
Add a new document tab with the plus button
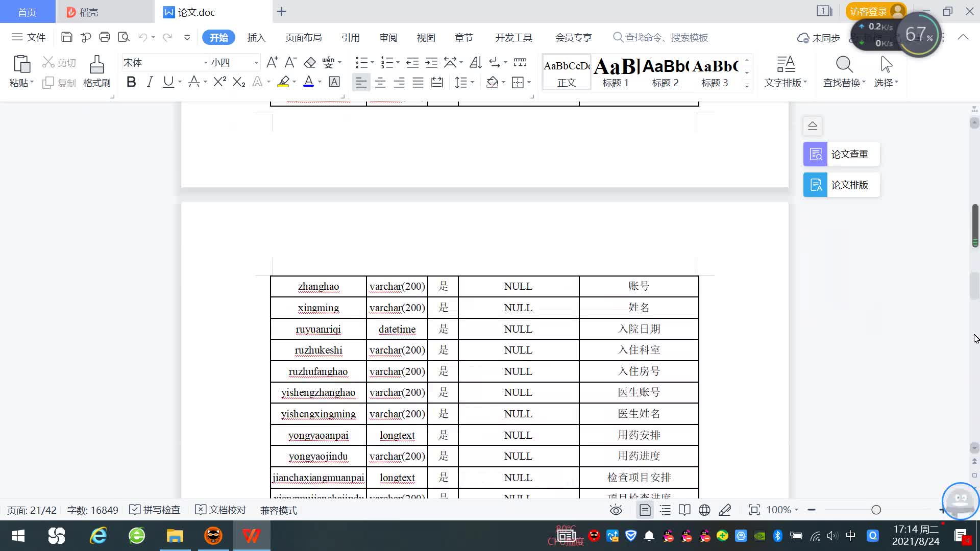point(281,11)
